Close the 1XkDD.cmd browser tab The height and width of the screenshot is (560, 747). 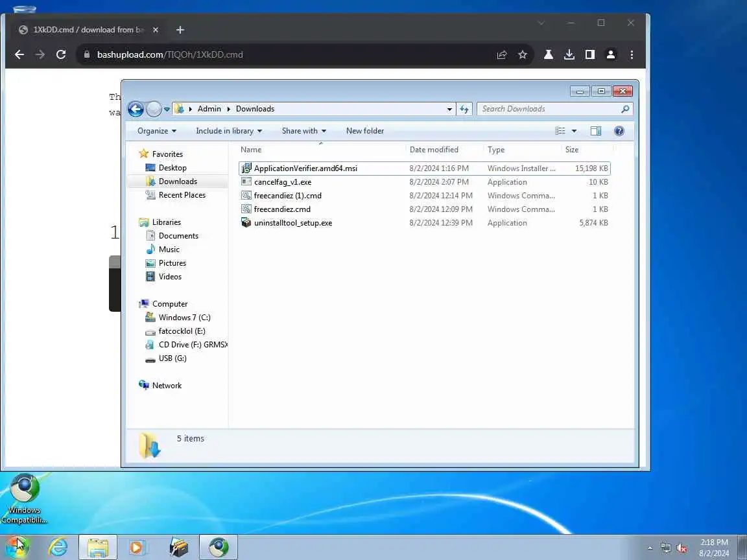pos(156,30)
